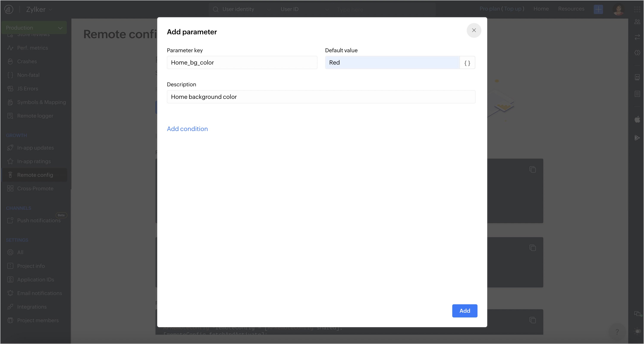Copy the first code snippet block
Viewport: 644px width, 344px height.
[532, 170]
